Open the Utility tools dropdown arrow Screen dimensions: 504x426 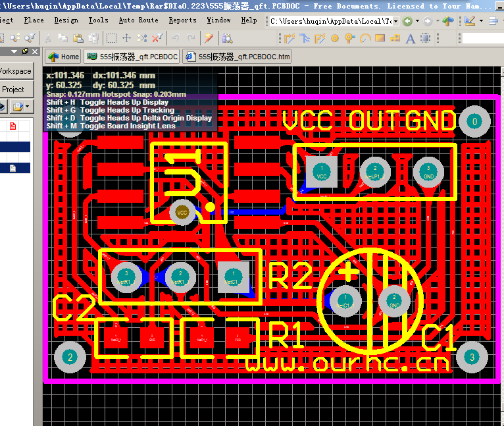point(481,21)
